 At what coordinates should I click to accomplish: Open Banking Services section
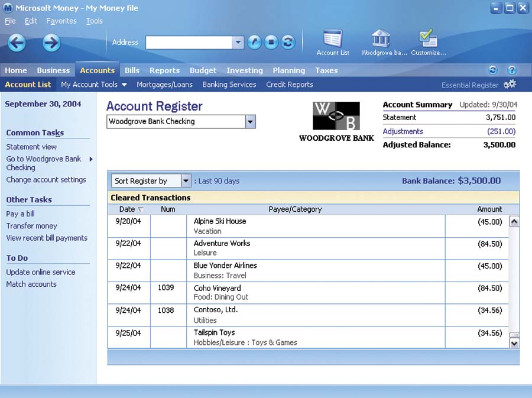tap(229, 85)
